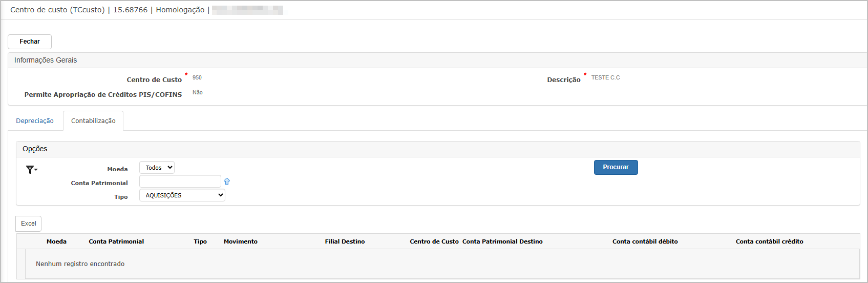Sort by Conta Patrimonial column header
868x283 pixels.
pos(116,241)
